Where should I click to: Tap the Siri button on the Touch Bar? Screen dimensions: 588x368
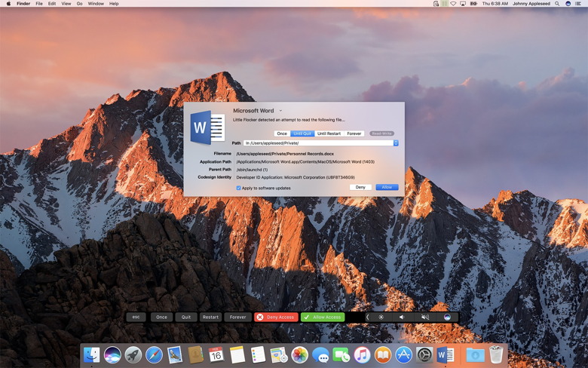tap(447, 317)
